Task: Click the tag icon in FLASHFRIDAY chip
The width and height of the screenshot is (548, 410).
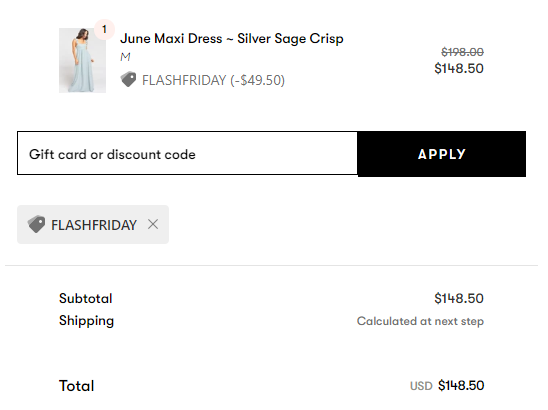Action: tap(36, 224)
